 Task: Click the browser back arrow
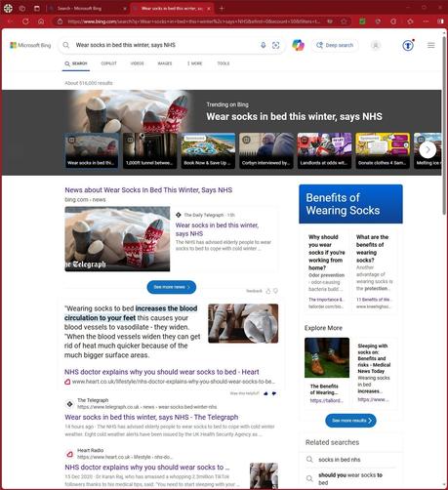pyautogui.click(x=10, y=21)
